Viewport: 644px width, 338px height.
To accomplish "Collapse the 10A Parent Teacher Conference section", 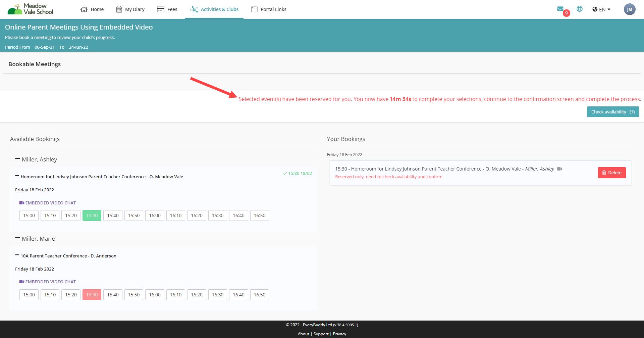I will pos(17,255).
